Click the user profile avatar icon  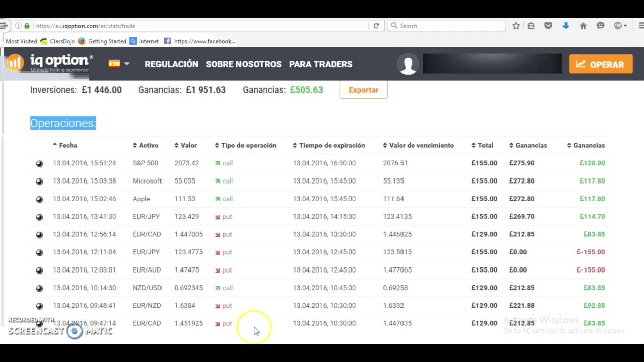pos(408,64)
